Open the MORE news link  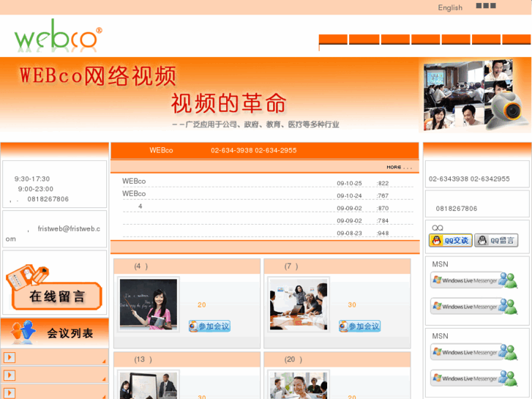[399, 167]
